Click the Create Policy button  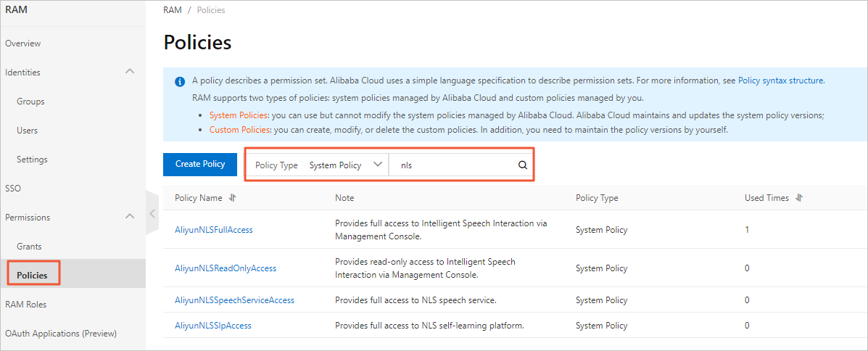[200, 165]
